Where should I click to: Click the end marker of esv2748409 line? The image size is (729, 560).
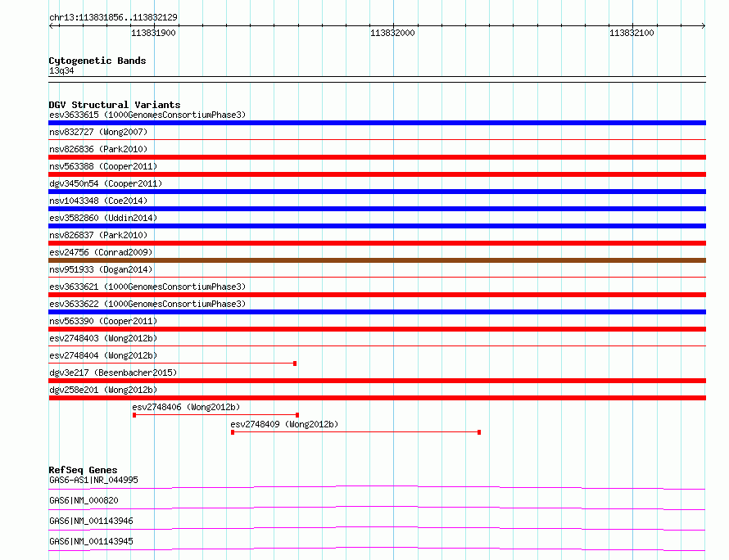(479, 432)
